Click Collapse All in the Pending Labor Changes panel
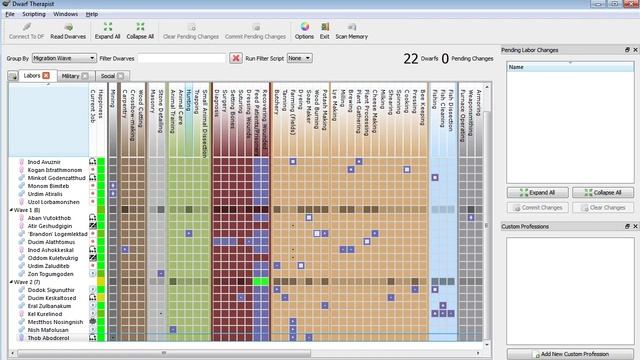Image resolution: width=640 pixels, height=360 pixels. pyautogui.click(x=603, y=193)
